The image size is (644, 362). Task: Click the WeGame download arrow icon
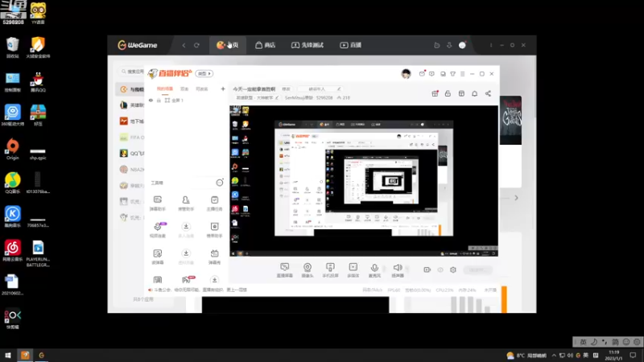(449, 45)
